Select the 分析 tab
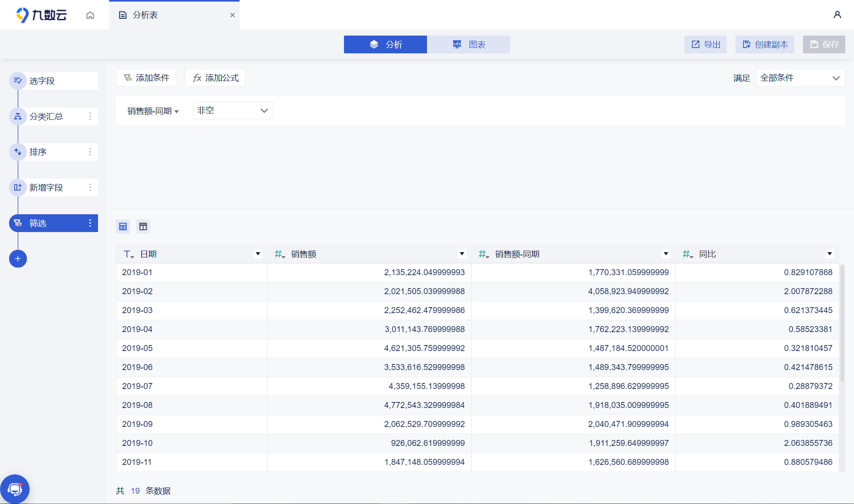 (385, 44)
